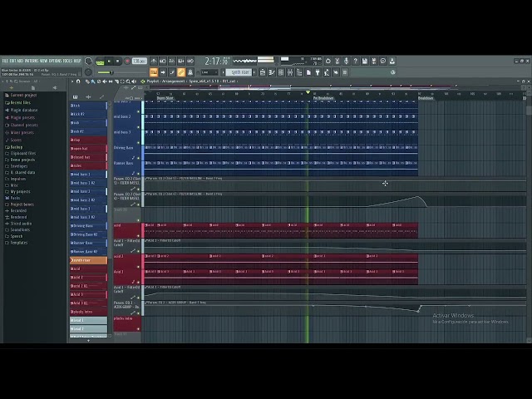Toggle the metronome icon
Viewport: 532px width, 399px height.
(154, 61)
